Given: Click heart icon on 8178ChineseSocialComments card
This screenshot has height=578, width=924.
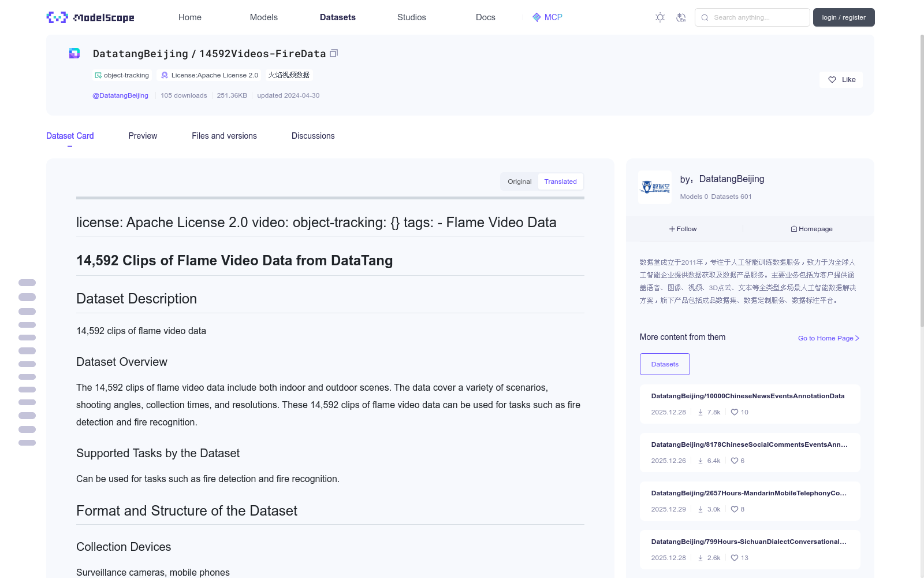Looking at the screenshot, I should click(735, 461).
